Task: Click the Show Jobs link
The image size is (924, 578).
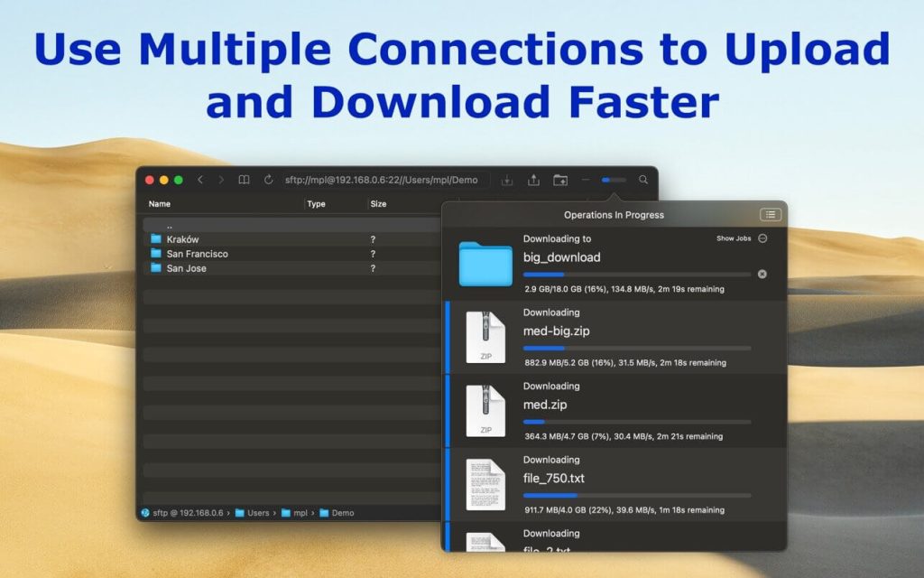Action: click(x=734, y=238)
